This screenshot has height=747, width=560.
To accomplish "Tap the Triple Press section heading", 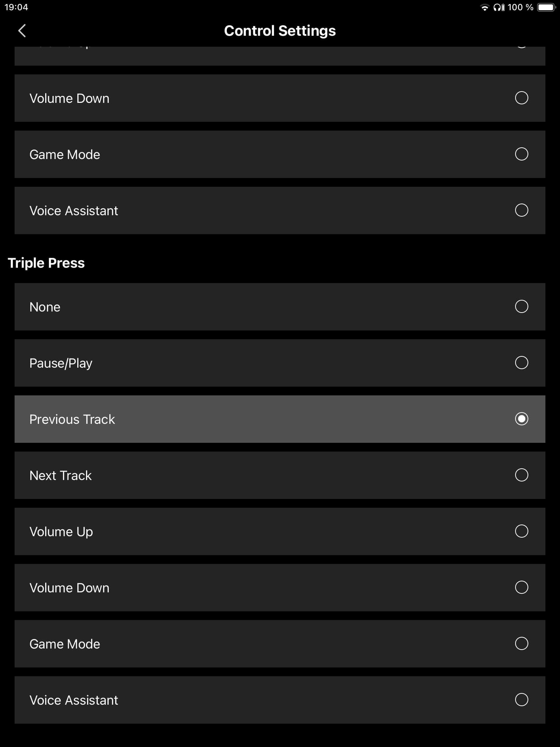I will (46, 263).
